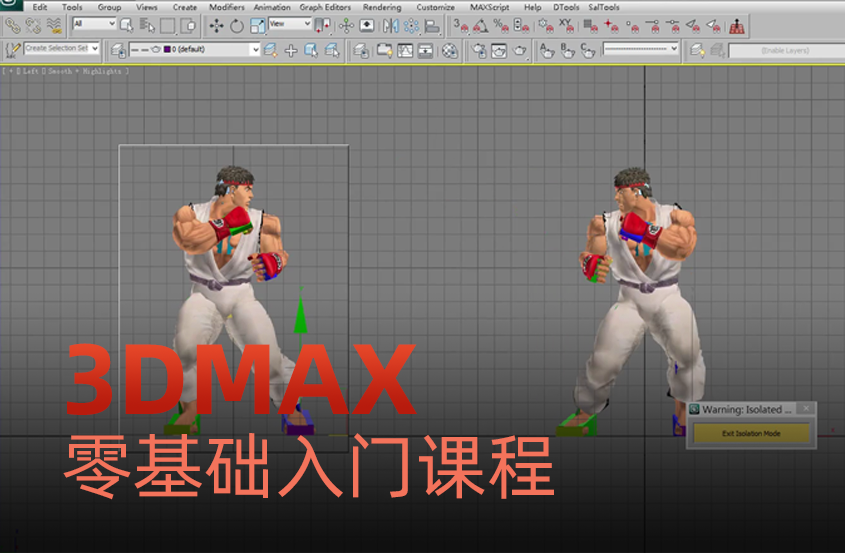Viewport: 845px width, 553px height.
Task: Activate Select and Manipulate tool
Action: pyautogui.click(x=346, y=25)
